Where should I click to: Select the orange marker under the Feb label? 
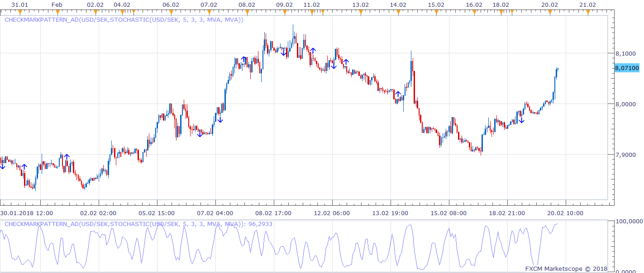pos(57,13)
